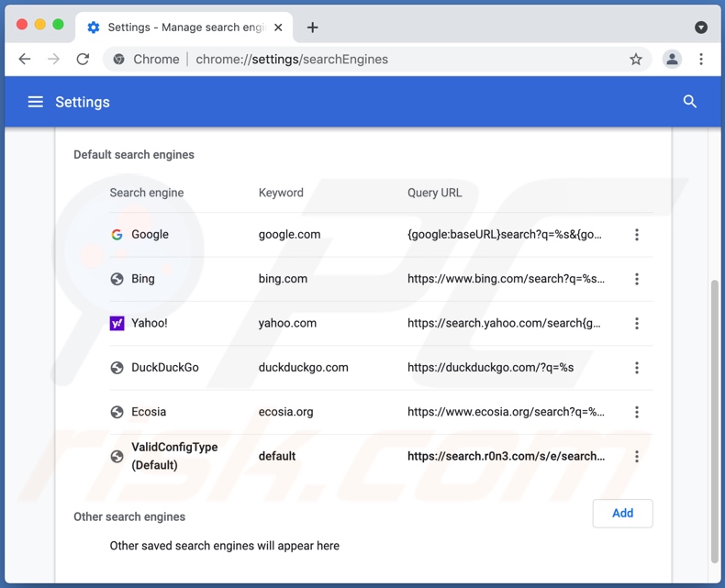Screen dimensions: 725x588
Task: Click the Other search engines heading
Action: coord(129,516)
